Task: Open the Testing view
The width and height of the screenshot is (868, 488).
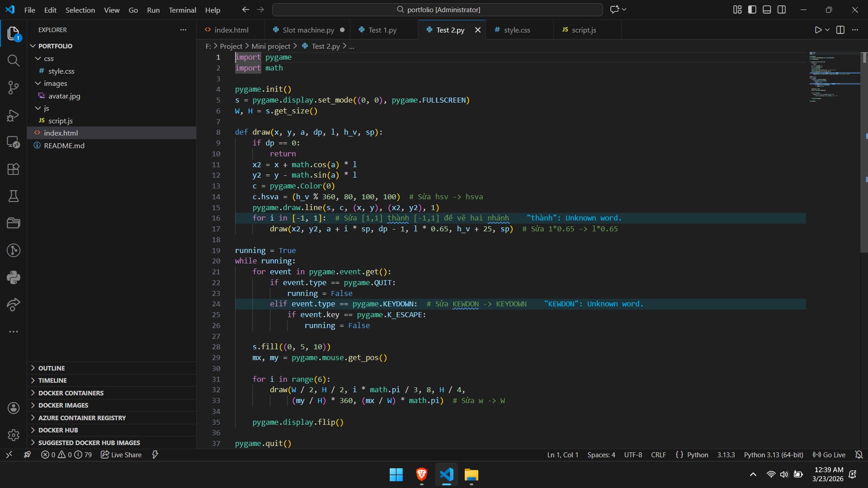Action: pos(14,196)
